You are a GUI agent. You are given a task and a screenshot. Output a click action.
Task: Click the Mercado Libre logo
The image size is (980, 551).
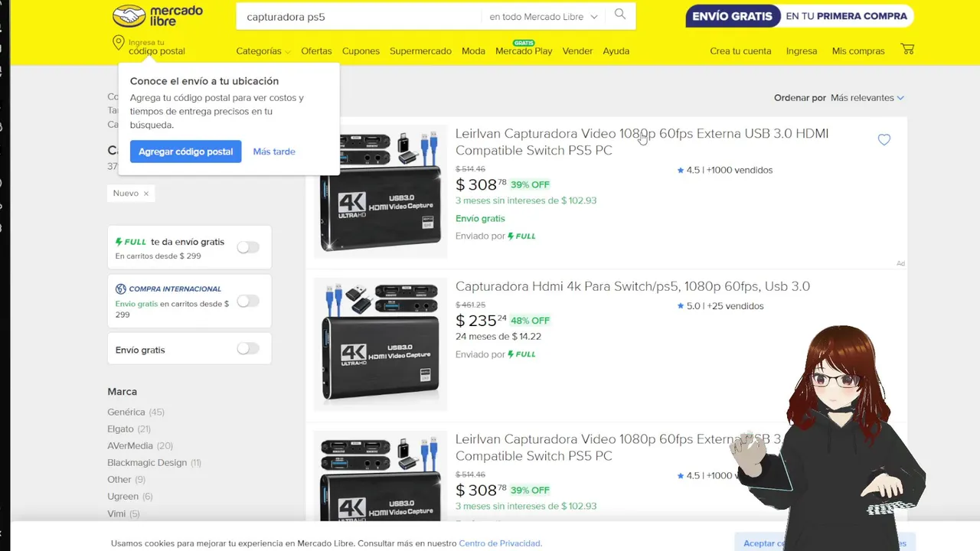157,15
